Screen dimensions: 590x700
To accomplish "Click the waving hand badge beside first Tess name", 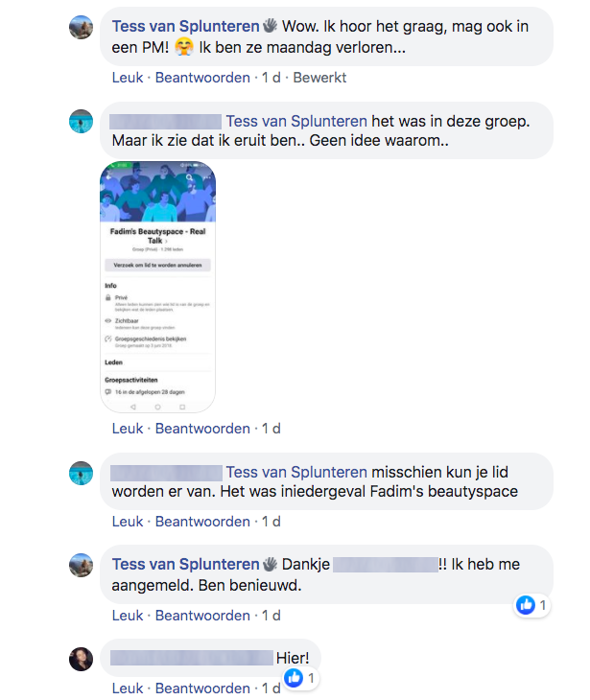I will (x=270, y=26).
